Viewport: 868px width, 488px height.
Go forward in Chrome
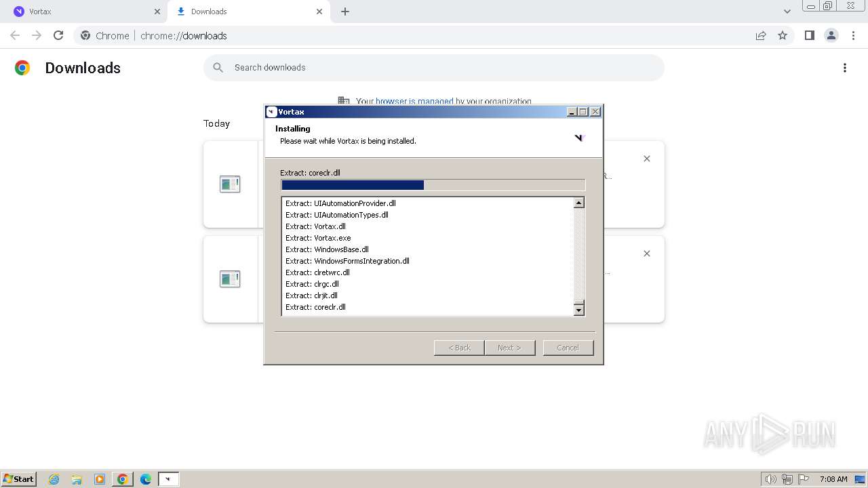click(x=37, y=35)
